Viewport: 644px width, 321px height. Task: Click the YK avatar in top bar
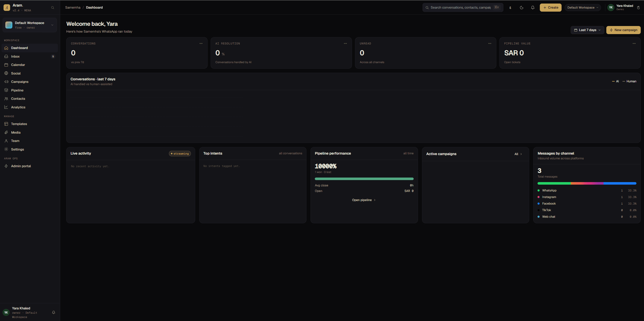tap(611, 8)
